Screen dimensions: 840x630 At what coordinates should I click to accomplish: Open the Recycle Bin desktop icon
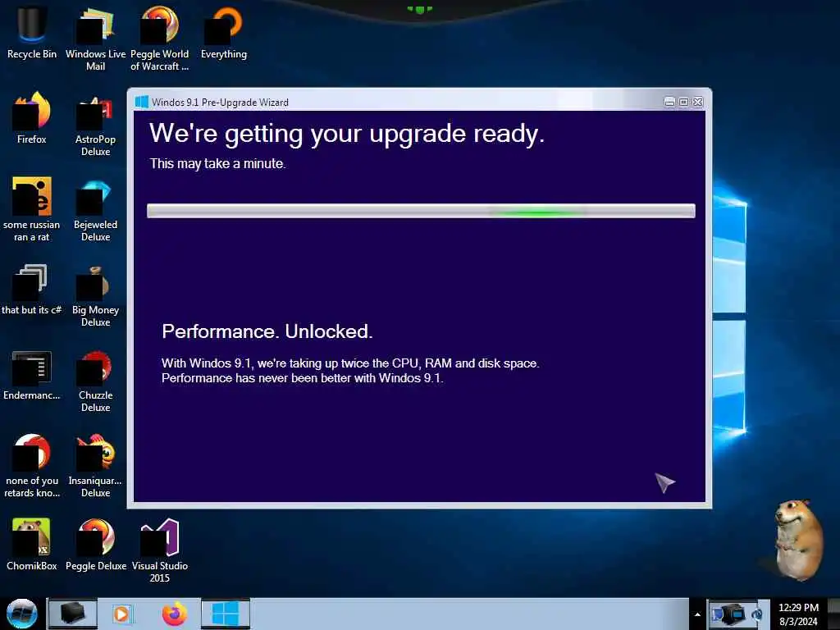[32, 33]
